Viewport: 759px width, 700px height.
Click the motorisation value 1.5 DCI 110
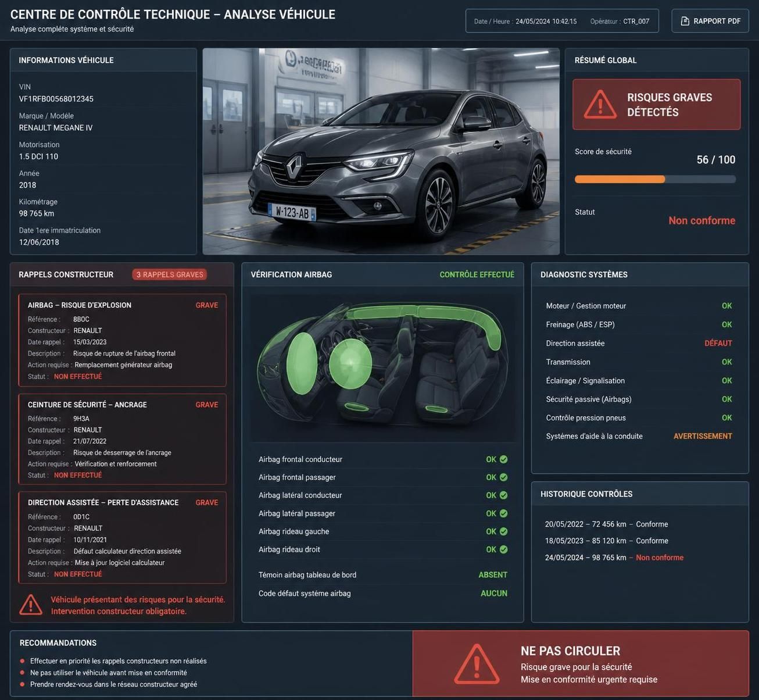38,156
